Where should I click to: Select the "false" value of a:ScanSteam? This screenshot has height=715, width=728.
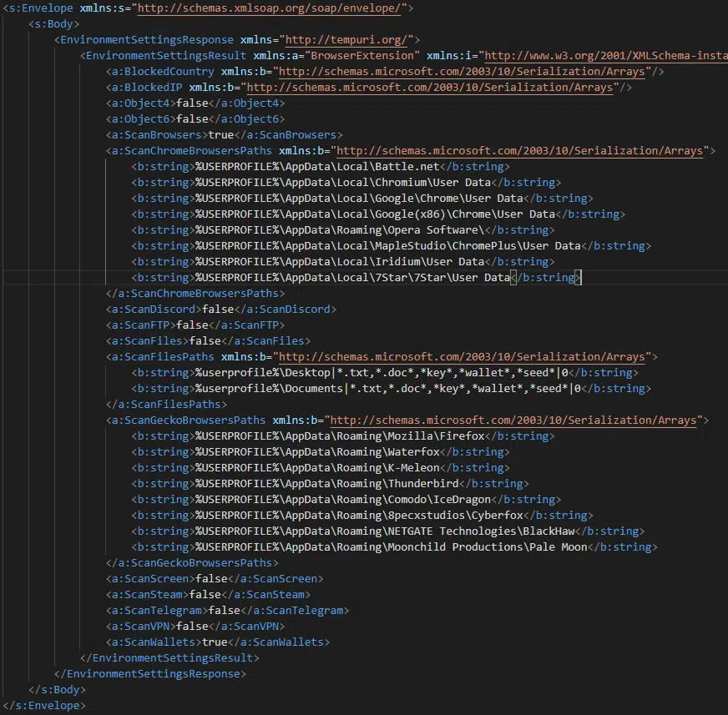coord(205,595)
